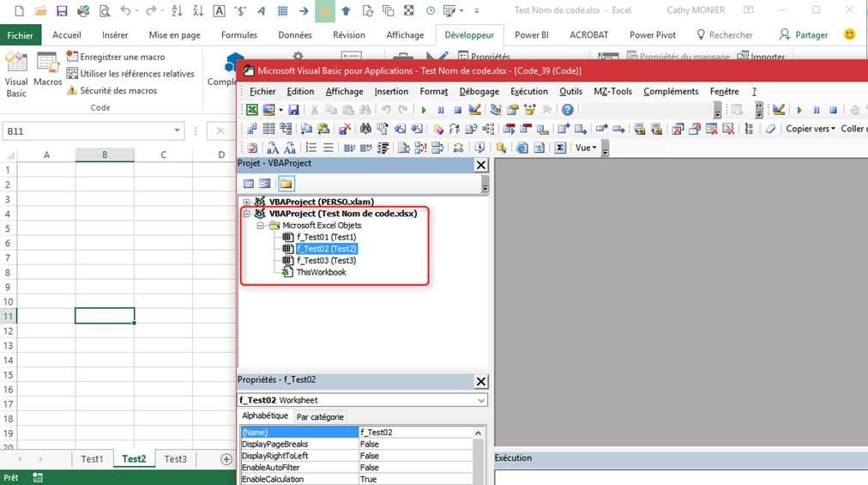
Task: Click Partager button in Excel
Action: (803, 35)
